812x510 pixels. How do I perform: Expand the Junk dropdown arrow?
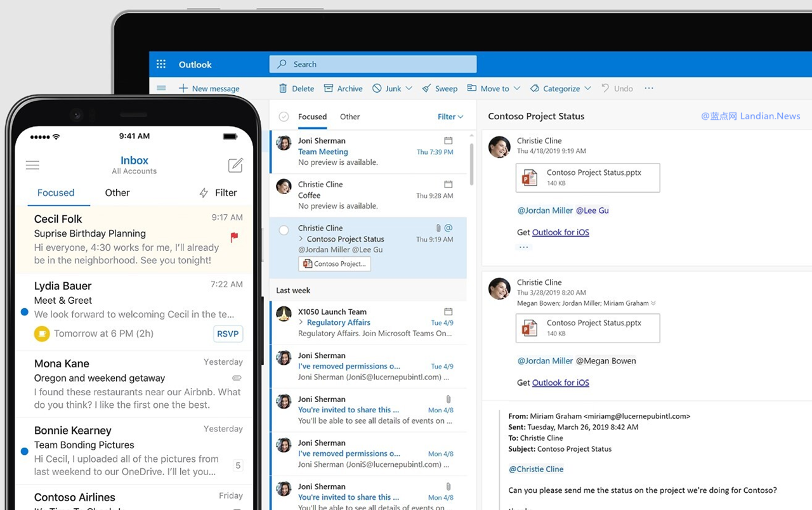(x=409, y=88)
